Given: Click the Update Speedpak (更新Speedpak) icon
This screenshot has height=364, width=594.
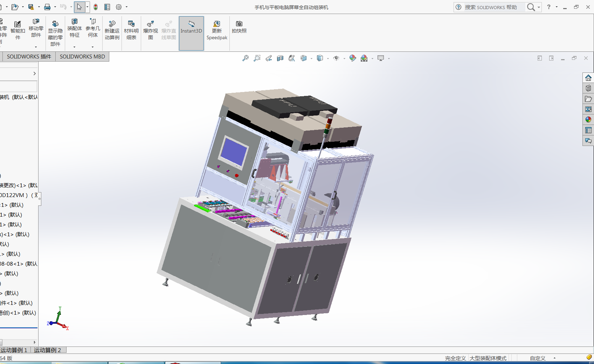Looking at the screenshot, I should 217,30.
